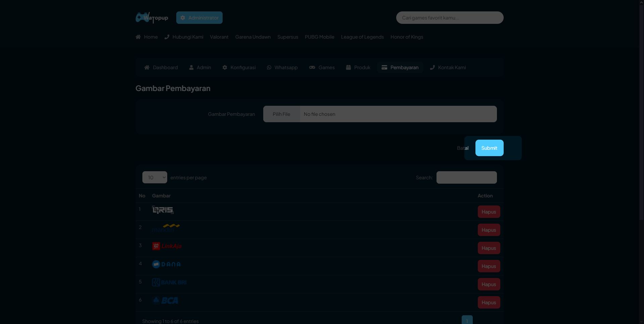The height and width of the screenshot is (324, 644).
Task: Click 'Showing 1 to 6 of 6 entries' text
Action: (170, 321)
